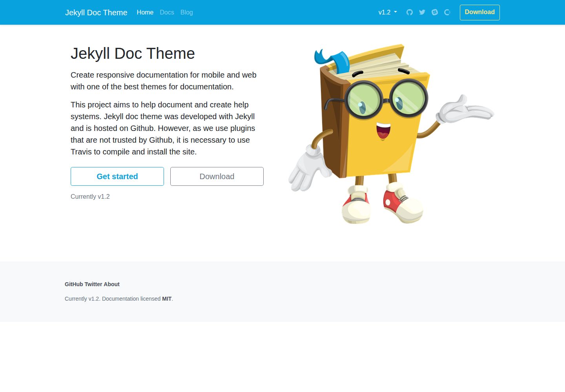The height and width of the screenshot is (392, 565).
Task: Click the Currently v1.2 text under buttons
Action: point(90,196)
